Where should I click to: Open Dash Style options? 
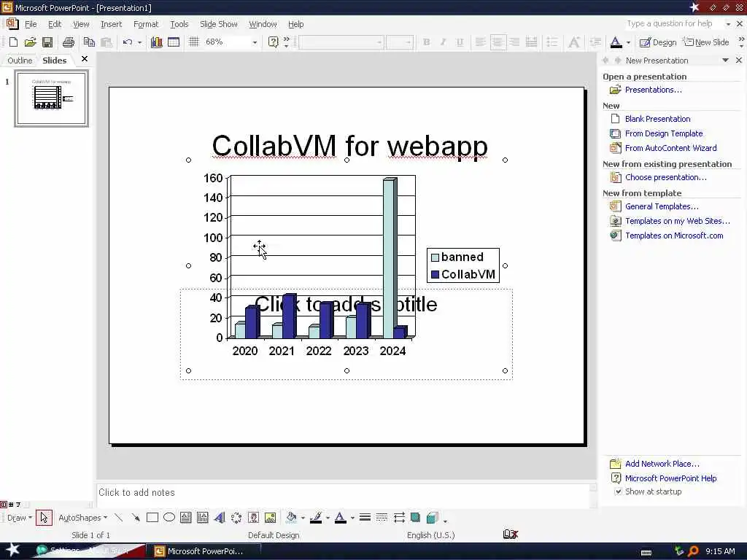tap(382, 518)
